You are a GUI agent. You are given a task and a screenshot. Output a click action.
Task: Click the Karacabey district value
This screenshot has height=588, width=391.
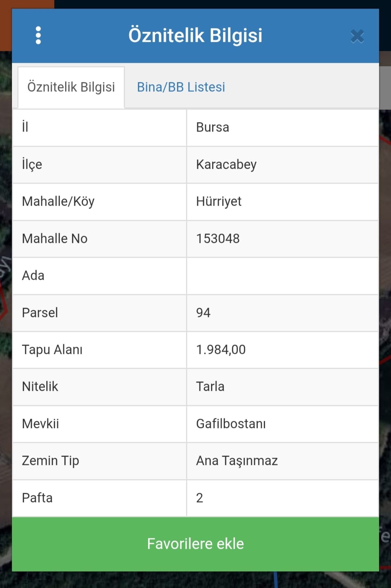(226, 164)
